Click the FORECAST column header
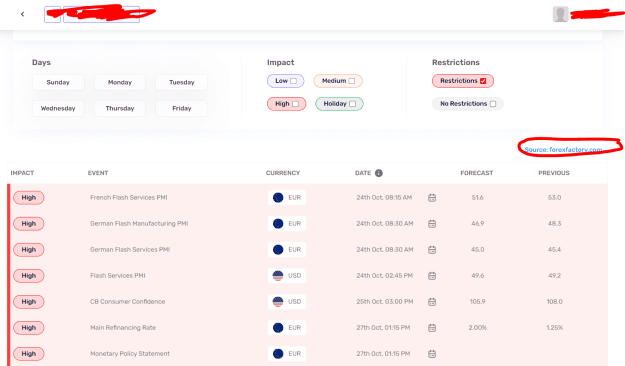The image size is (625, 366). click(477, 173)
